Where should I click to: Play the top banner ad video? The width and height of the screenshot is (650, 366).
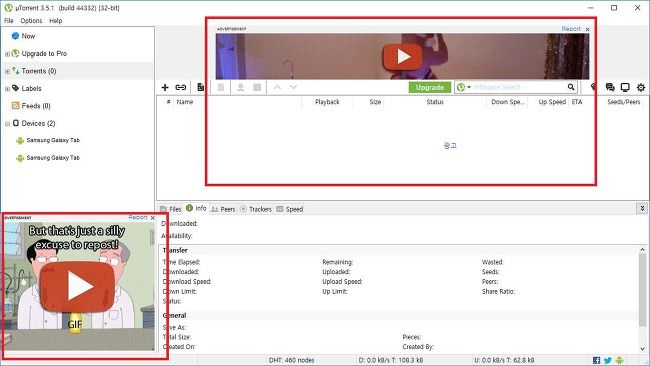pyautogui.click(x=403, y=56)
